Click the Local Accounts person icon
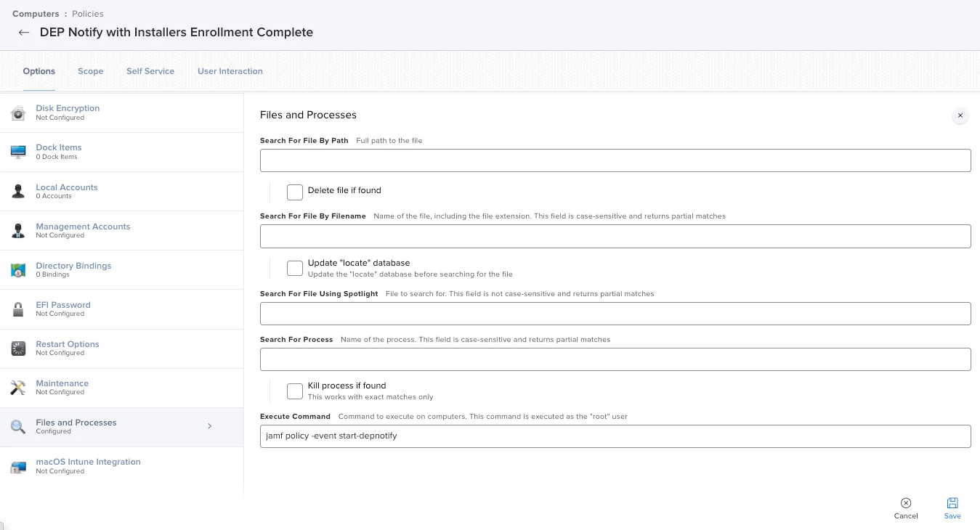 click(18, 191)
